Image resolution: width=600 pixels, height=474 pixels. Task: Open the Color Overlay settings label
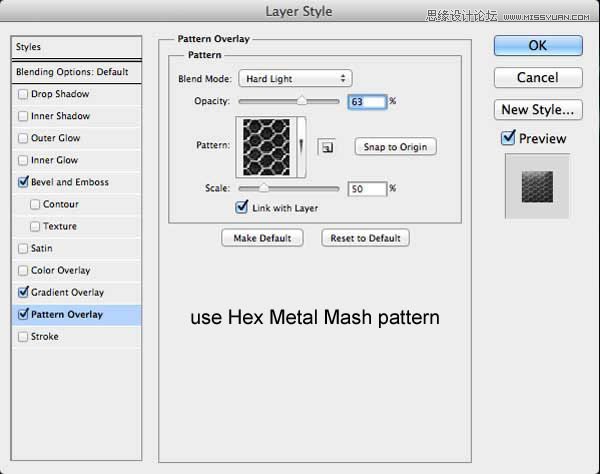tap(60, 270)
